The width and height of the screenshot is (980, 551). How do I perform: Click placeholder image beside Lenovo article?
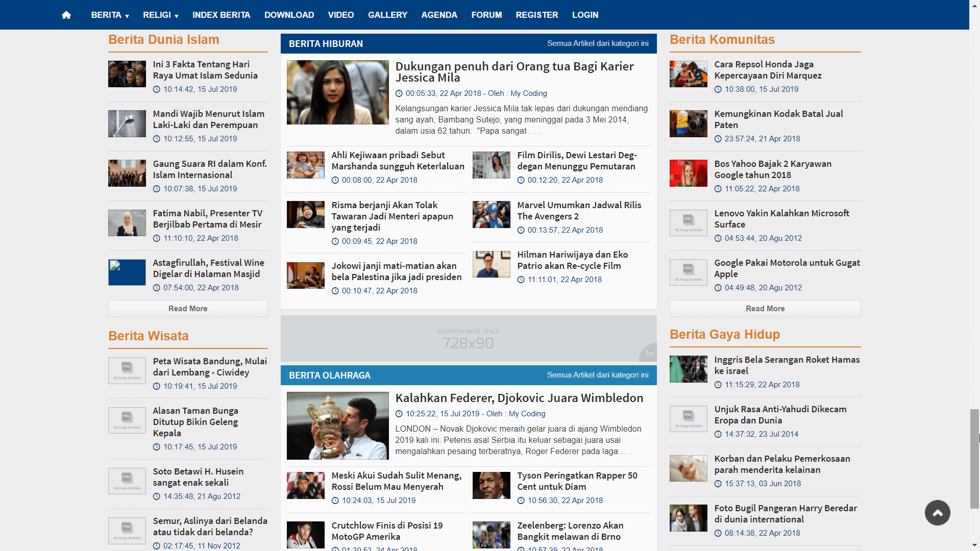click(688, 223)
